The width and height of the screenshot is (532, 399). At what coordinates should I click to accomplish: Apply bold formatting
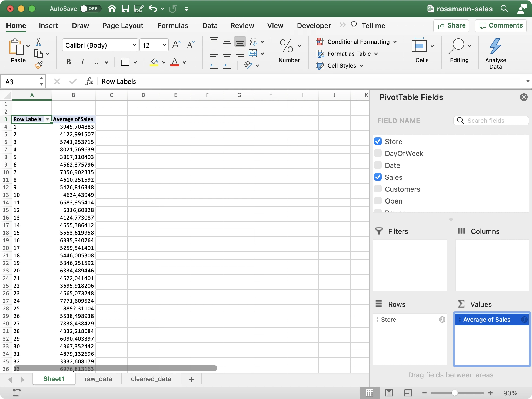[68, 62]
